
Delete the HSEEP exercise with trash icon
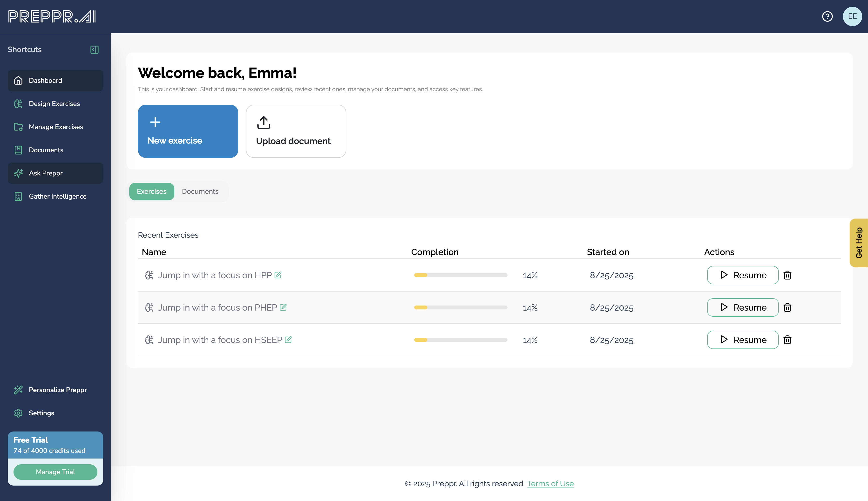click(x=787, y=340)
